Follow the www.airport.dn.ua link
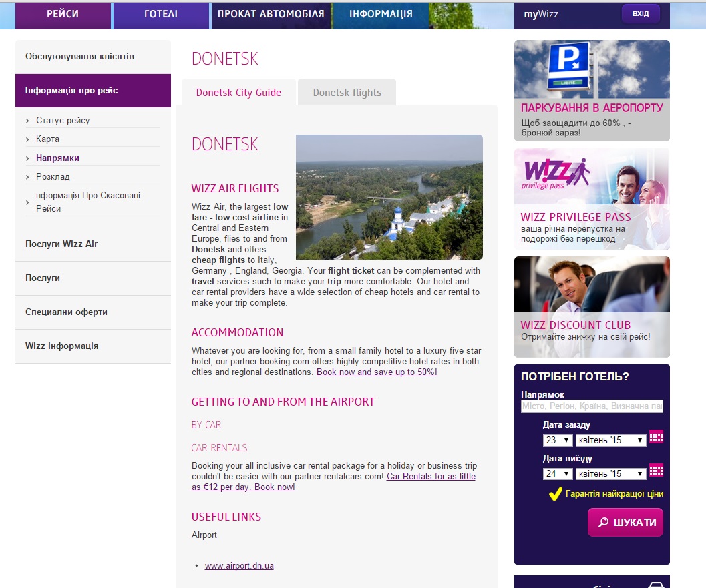 click(x=239, y=566)
